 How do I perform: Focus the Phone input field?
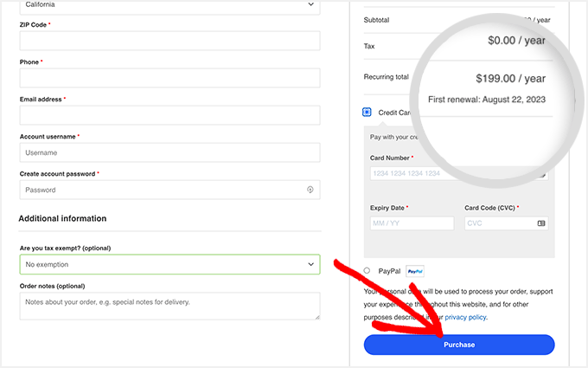point(169,78)
